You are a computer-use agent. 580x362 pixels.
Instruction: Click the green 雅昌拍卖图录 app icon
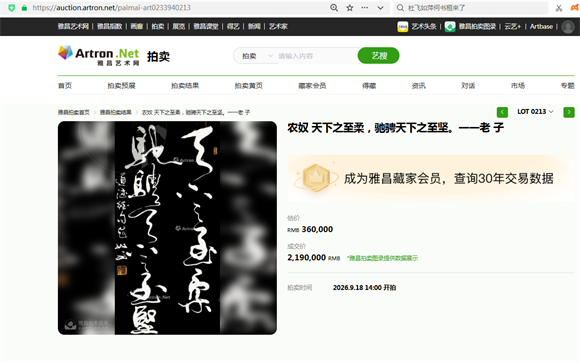tap(450, 27)
